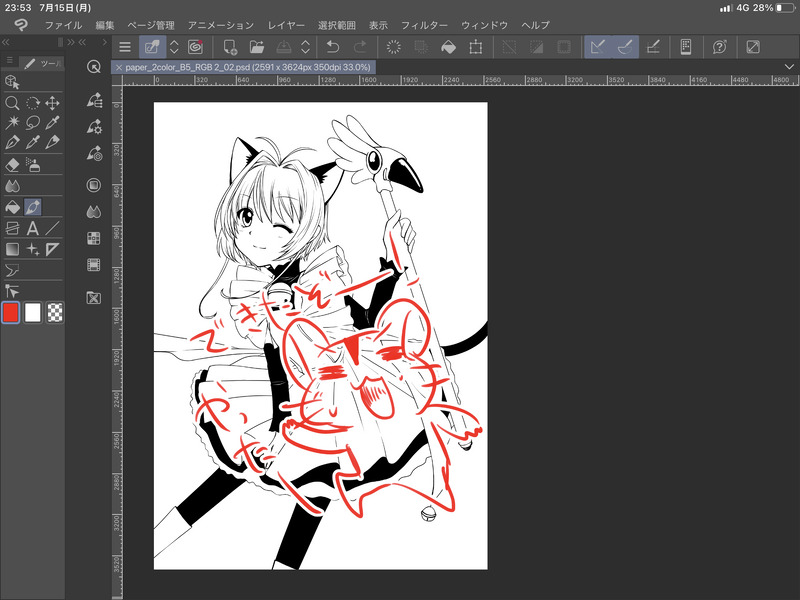
Task: Open the command bar hamburger menu
Action: tap(125, 47)
